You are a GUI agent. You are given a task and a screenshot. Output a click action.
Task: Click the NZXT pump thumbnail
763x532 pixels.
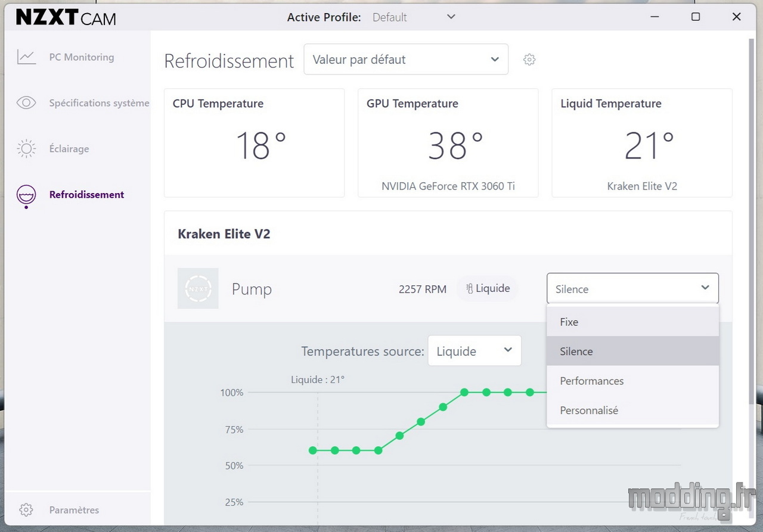tap(198, 288)
